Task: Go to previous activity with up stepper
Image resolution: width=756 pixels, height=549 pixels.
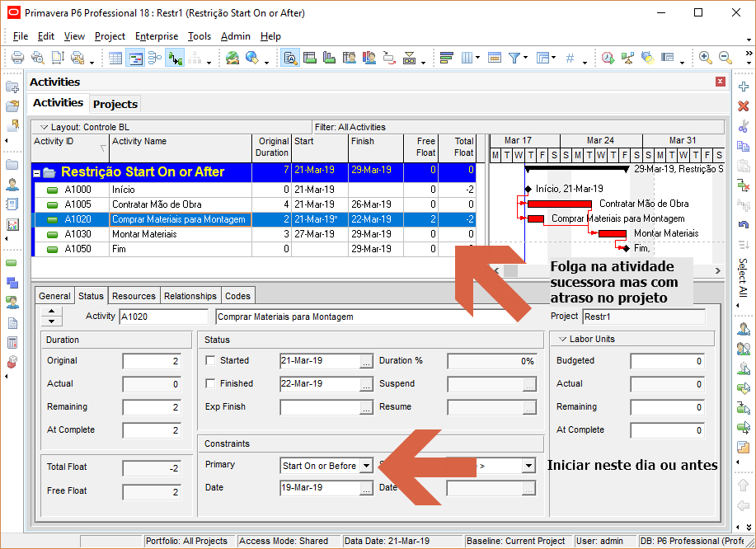Action: pos(52,312)
